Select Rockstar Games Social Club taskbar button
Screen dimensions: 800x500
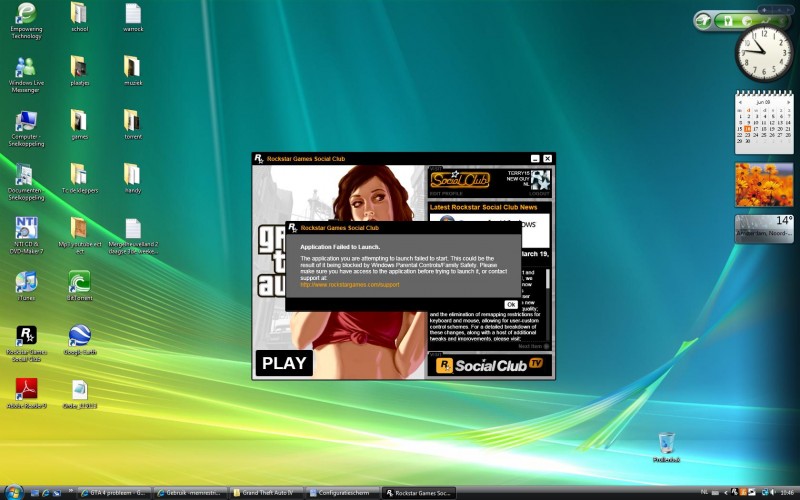[x=419, y=493]
